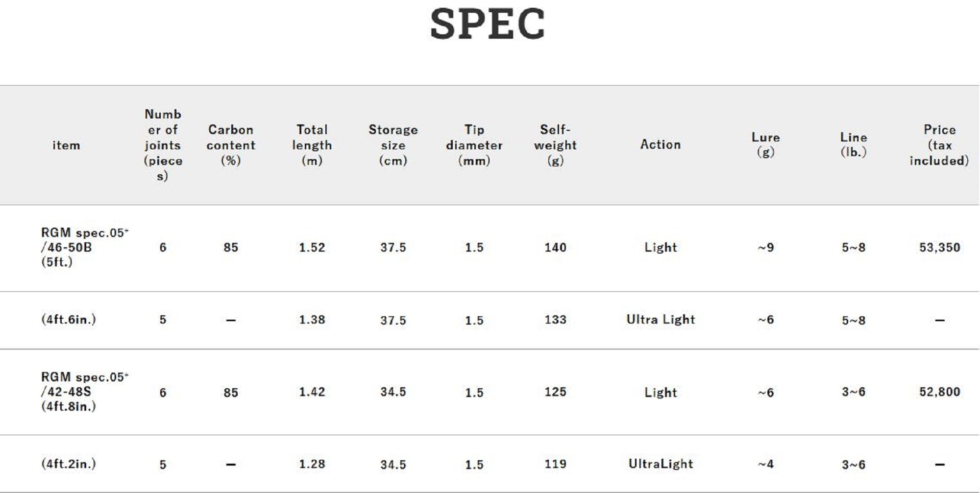
Task: Click the "Self-weight (g)" column header
Action: click(555, 145)
